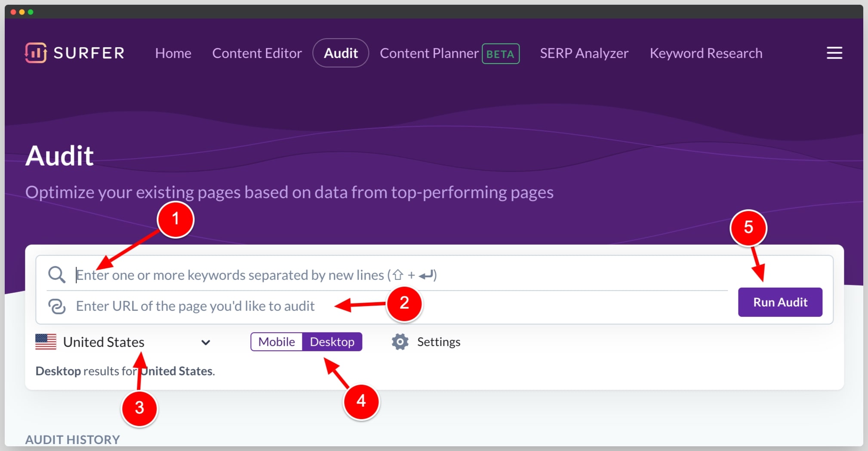Navigate to Content Editor
This screenshot has height=451, width=868.
[257, 53]
